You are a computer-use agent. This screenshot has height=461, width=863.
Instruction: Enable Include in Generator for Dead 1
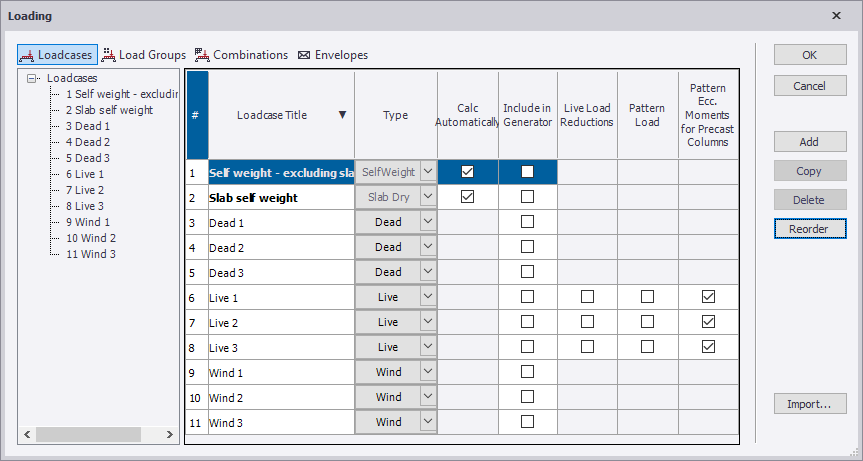[x=527, y=221]
